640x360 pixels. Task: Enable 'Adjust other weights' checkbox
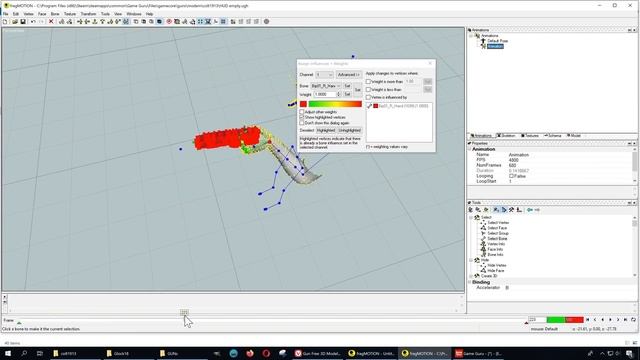pos(302,112)
